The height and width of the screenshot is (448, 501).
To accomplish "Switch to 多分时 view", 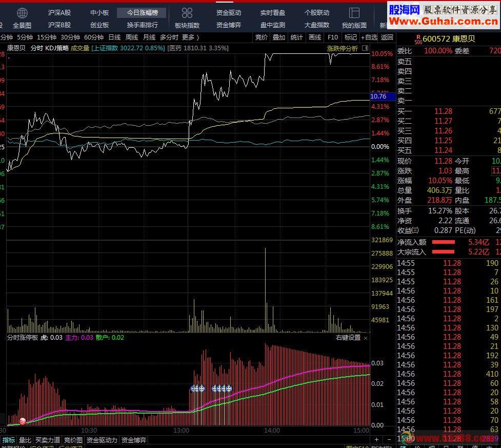I will [169, 37].
